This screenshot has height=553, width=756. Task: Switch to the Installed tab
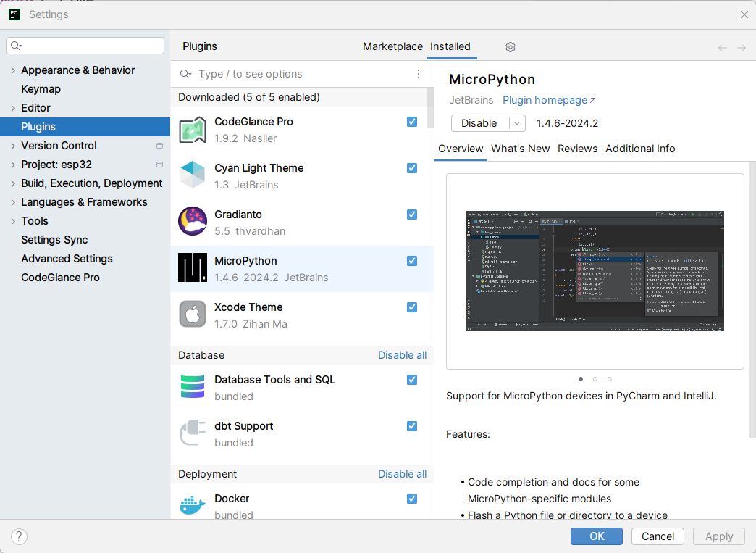[450, 46]
